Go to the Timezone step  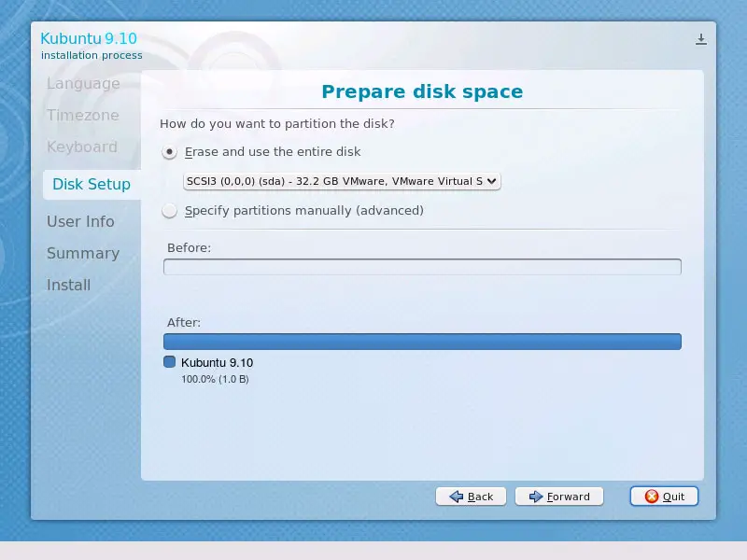[83, 115]
